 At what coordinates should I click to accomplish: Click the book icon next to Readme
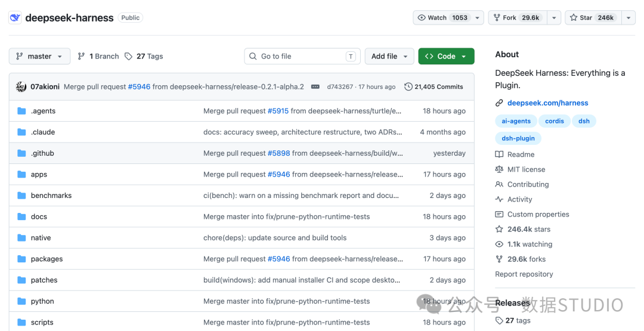tap(499, 154)
